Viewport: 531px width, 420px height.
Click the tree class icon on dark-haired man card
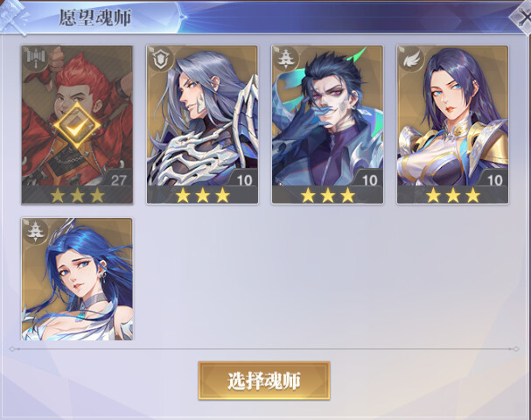[x=287, y=59]
